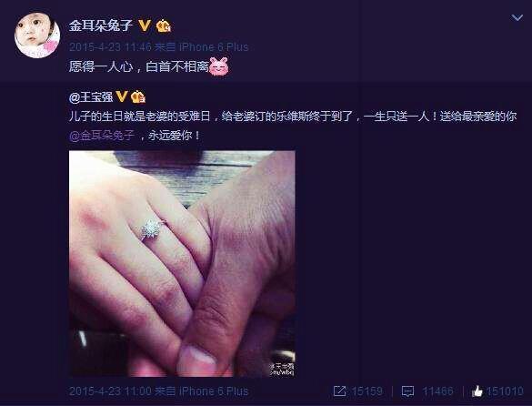
Task: Click verified V badge beside 金耳朵兔子
Action: [x=145, y=25]
